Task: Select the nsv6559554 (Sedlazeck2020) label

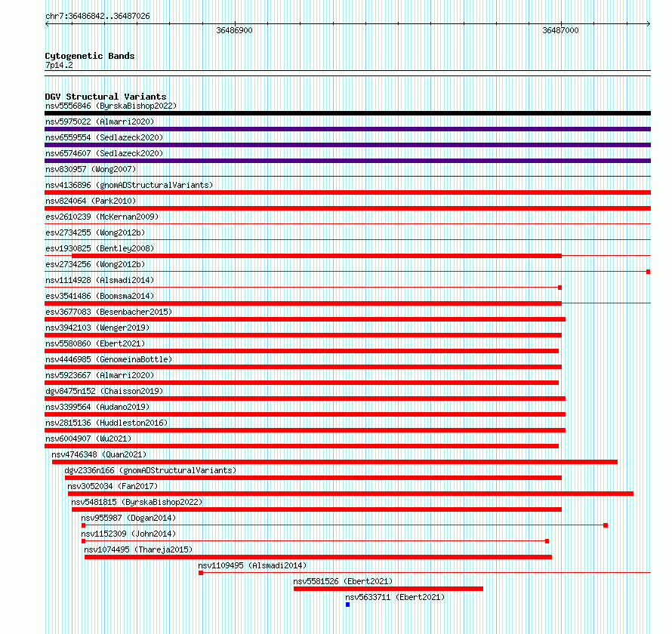Action: pyautogui.click(x=104, y=137)
